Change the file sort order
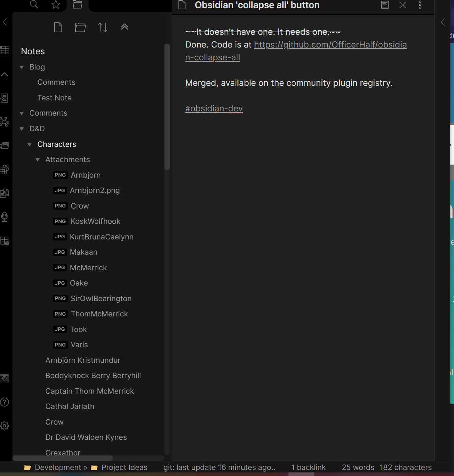Screen dimensions: 454x476 pyautogui.click(x=103, y=27)
